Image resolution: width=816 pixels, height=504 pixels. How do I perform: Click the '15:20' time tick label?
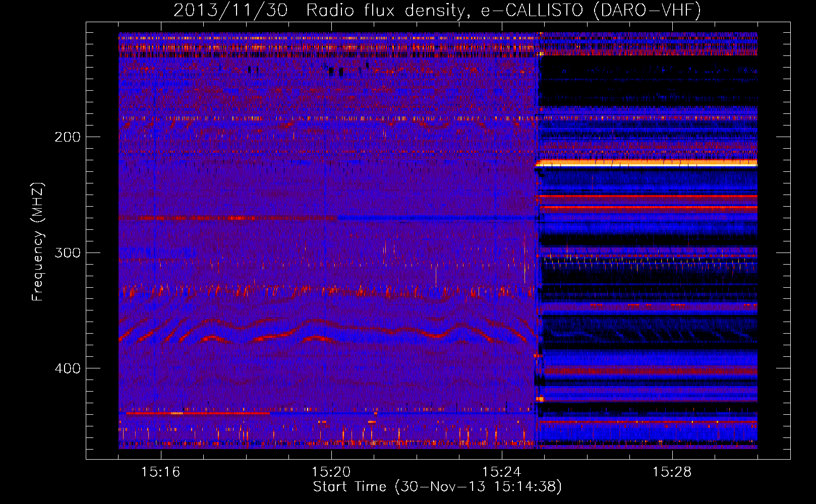coord(331,472)
